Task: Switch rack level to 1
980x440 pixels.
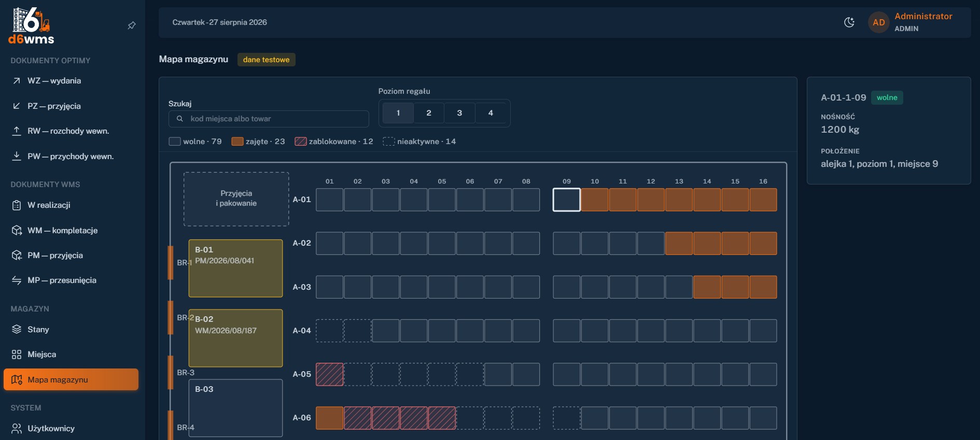Action: click(x=398, y=113)
